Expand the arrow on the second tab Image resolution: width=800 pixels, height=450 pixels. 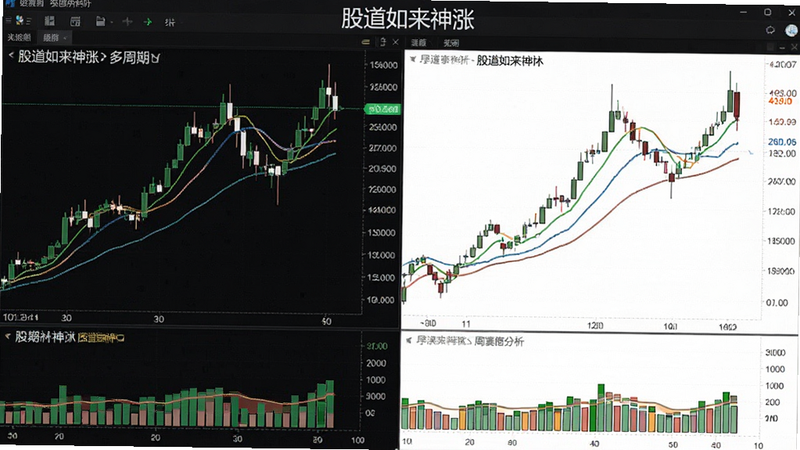coord(65,38)
